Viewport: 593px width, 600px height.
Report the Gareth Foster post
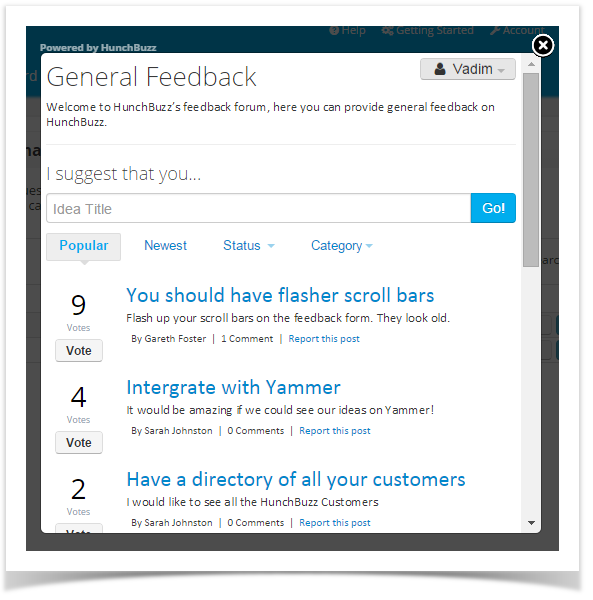coord(324,339)
